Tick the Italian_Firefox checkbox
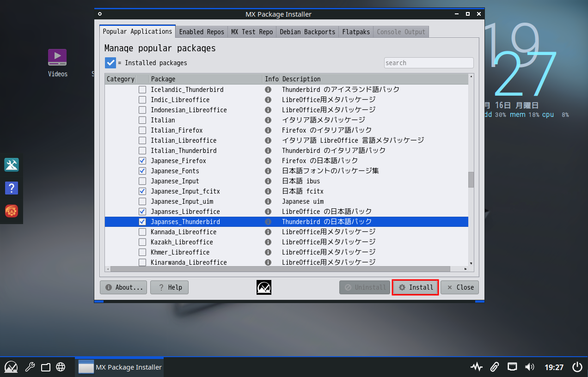 pos(142,130)
